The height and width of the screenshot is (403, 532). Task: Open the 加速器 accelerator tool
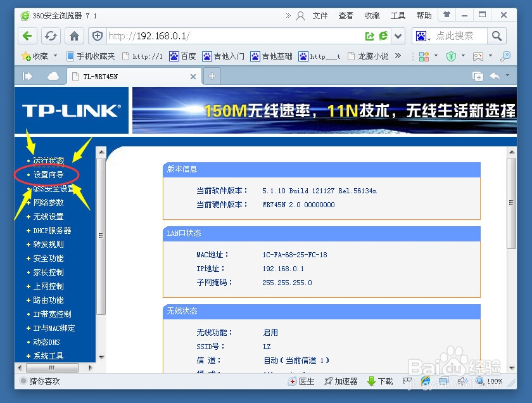(341, 381)
